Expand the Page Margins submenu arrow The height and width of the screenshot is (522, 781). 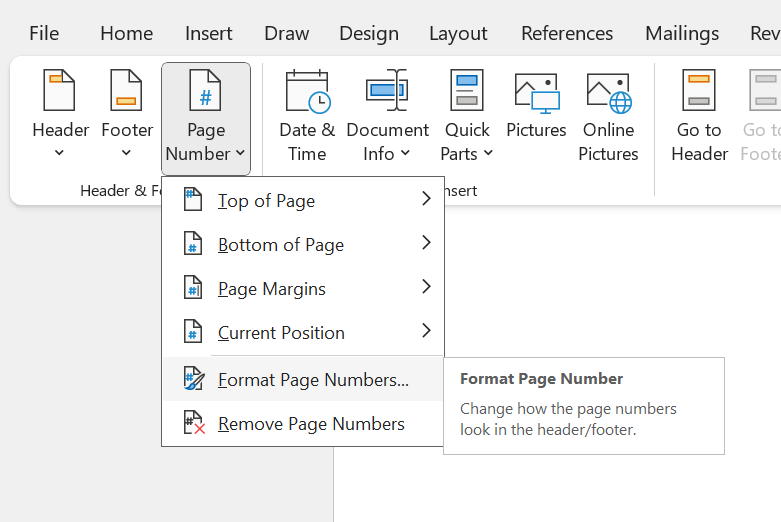pyautogui.click(x=426, y=286)
